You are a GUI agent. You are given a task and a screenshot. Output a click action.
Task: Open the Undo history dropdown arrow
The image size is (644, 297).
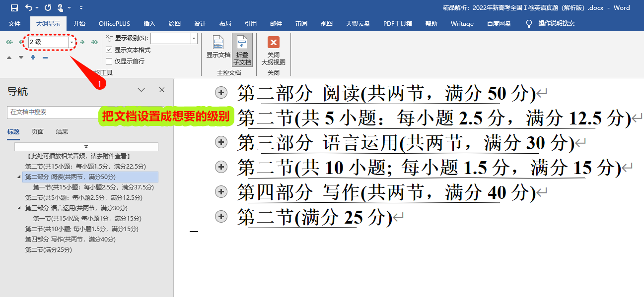[x=37, y=8]
